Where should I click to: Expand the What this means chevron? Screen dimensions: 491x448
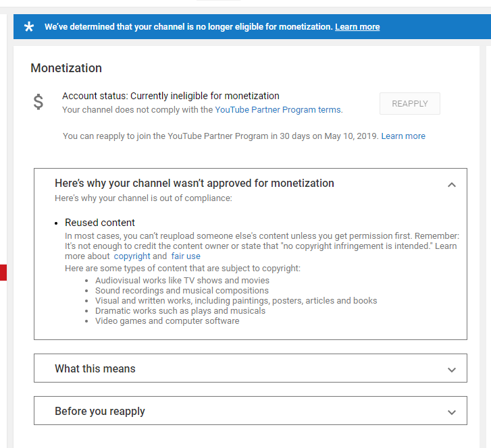pos(452,370)
